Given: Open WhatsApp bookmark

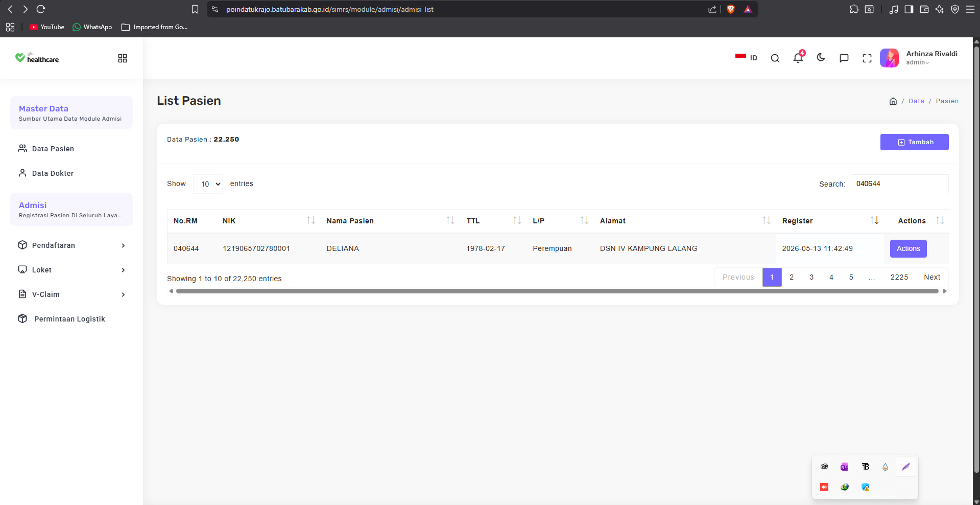Looking at the screenshot, I should coord(92,27).
